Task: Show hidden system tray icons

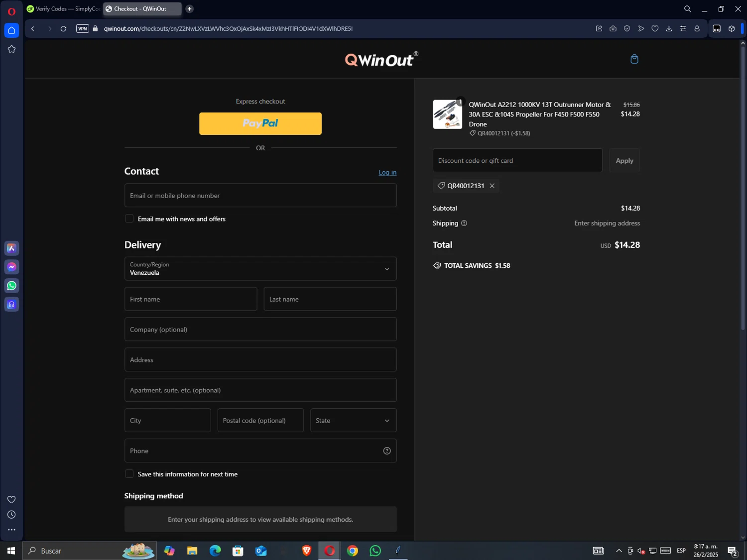Action: (619, 551)
